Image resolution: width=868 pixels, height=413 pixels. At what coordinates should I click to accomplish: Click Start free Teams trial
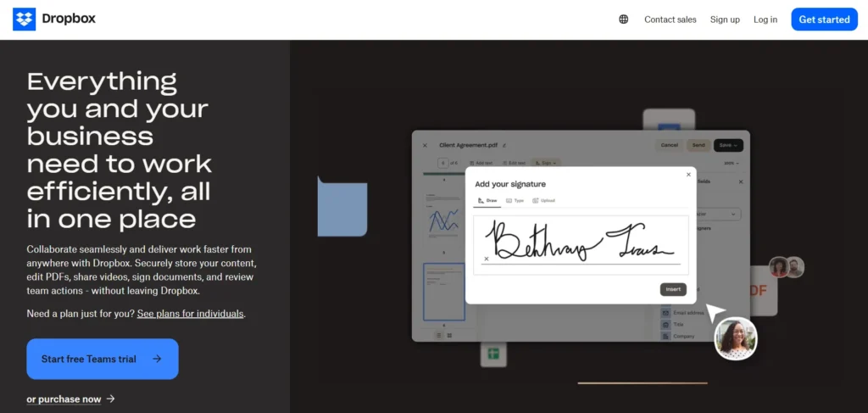102,359
